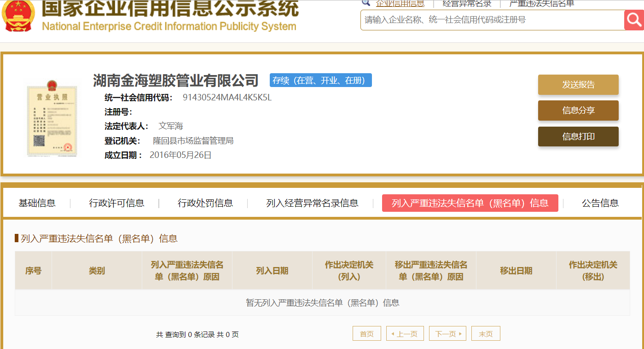Click the 发送报告 button
The width and height of the screenshot is (644, 349).
578,85
